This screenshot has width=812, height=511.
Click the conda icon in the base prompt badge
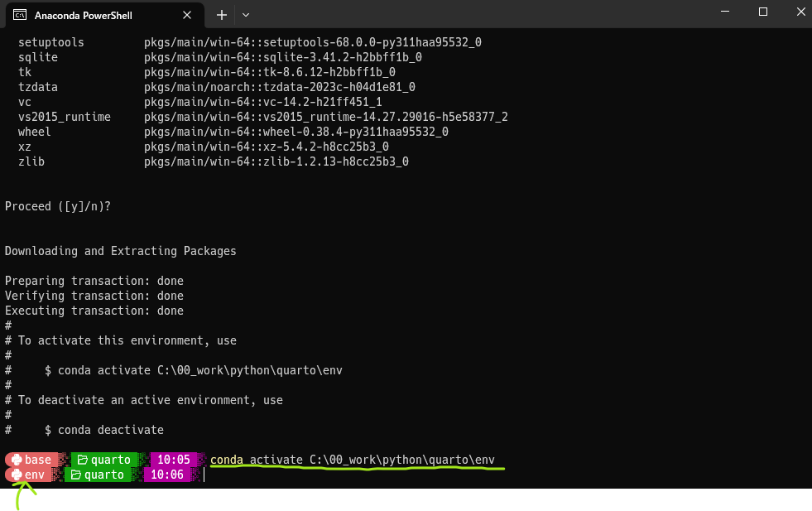pyautogui.click(x=16, y=460)
